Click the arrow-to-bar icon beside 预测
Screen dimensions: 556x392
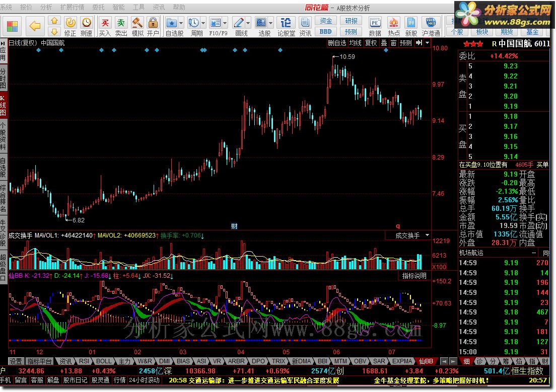click(x=419, y=43)
